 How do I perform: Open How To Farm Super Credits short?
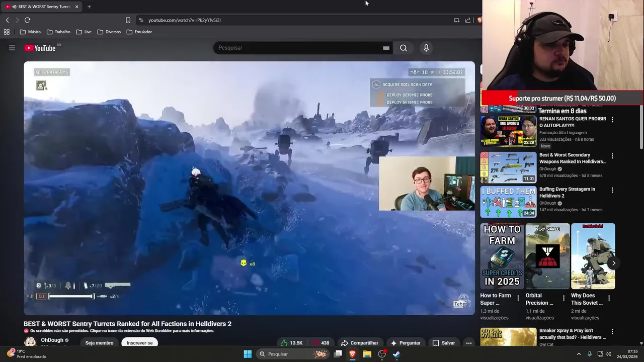point(502,256)
